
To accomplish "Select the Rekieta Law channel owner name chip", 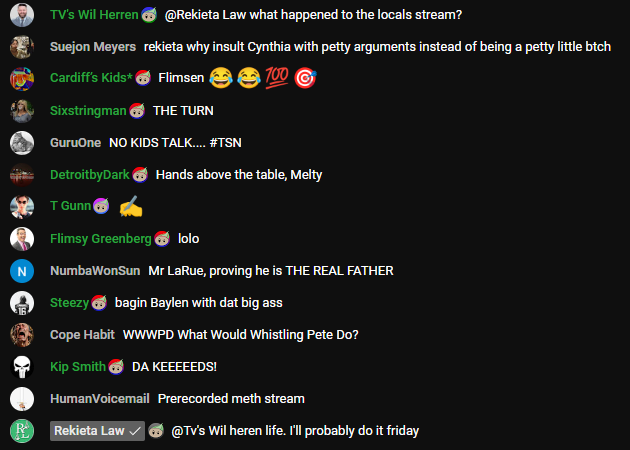I will click(97, 431).
